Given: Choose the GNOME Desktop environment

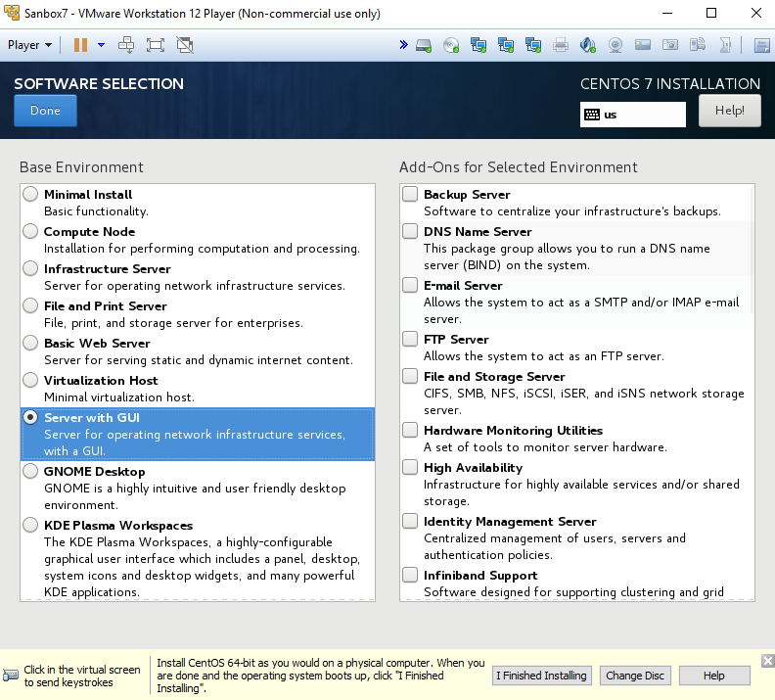Looking at the screenshot, I should (x=30, y=471).
